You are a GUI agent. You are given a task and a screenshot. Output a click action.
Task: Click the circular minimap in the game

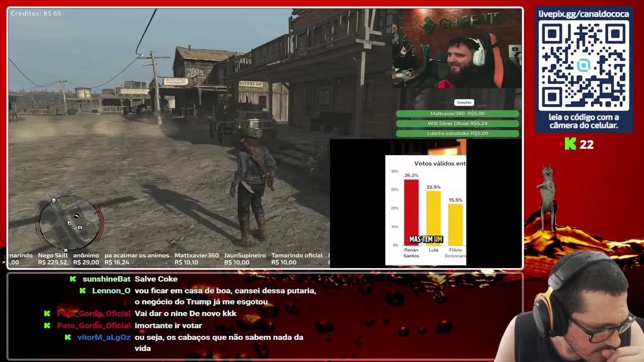(x=69, y=222)
